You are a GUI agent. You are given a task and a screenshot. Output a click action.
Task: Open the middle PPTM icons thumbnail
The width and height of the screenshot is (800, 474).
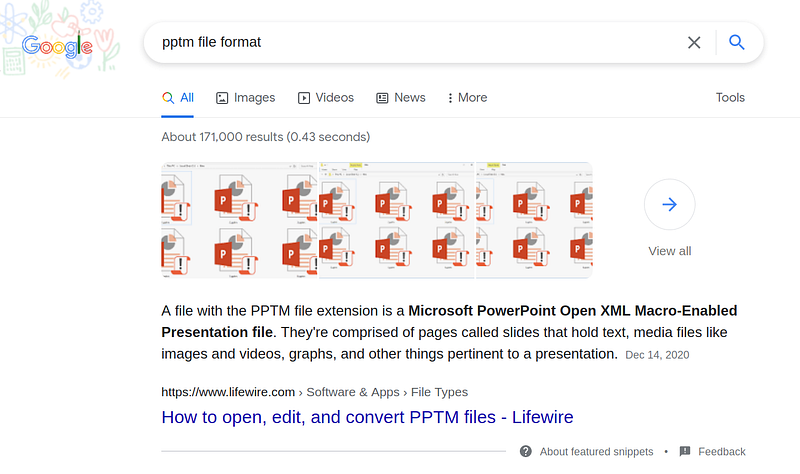(x=396, y=220)
